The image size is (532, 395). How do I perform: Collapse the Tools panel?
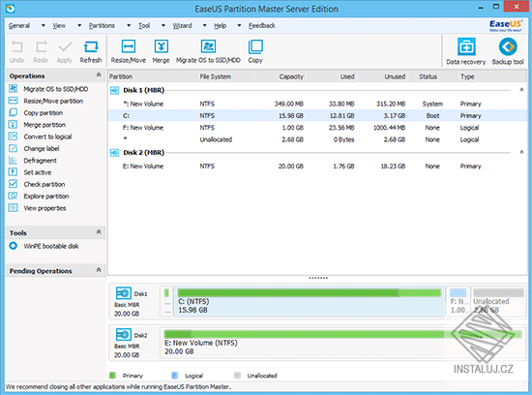coord(99,232)
